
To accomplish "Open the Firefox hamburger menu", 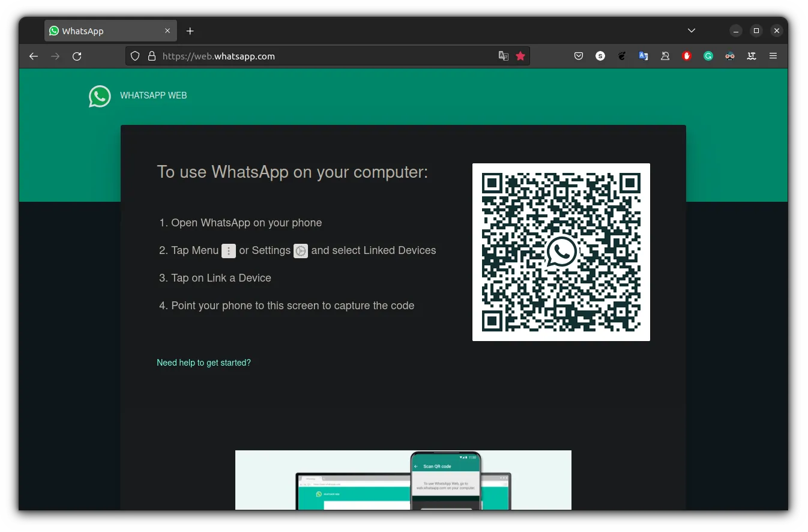I will [773, 56].
